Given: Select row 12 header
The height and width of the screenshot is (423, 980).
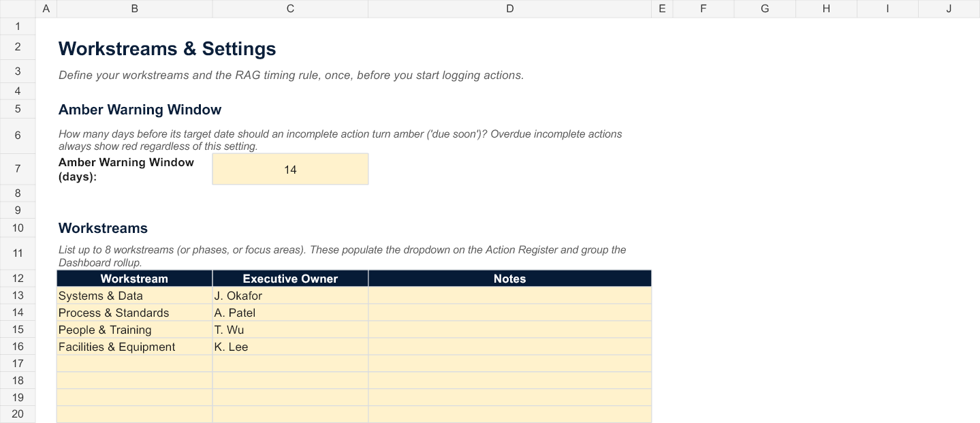Looking at the screenshot, I should 18,279.
